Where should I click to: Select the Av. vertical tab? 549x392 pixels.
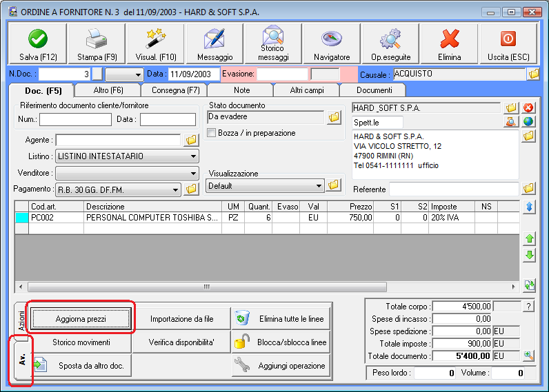pos(21,360)
